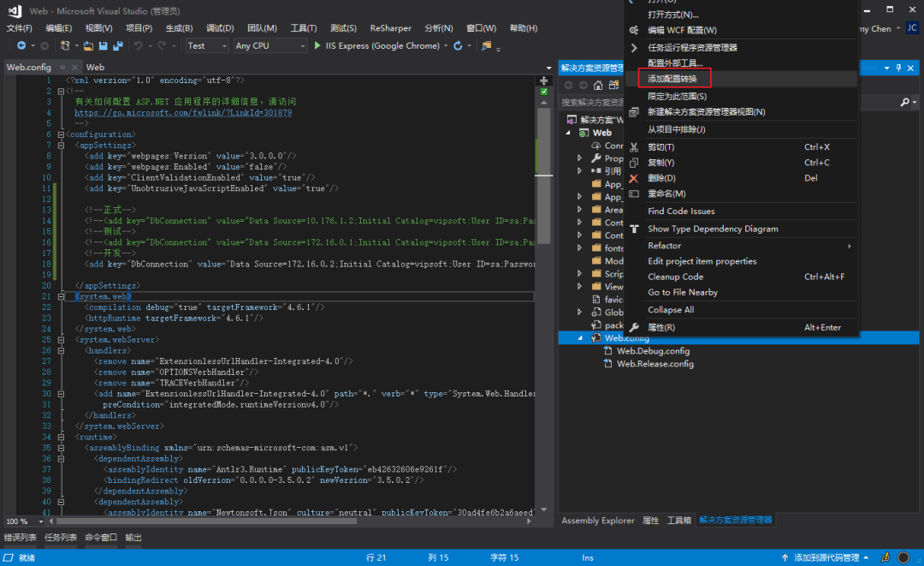The height and width of the screenshot is (566, 924).
Task: Expand the Refactor submenu arrow
Action: pos(850,246)
